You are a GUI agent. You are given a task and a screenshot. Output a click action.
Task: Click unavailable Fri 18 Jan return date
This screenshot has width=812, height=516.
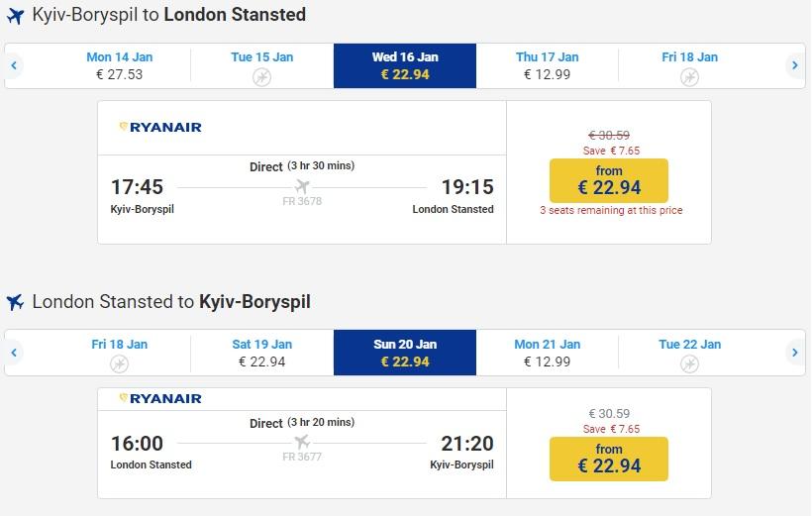[120, 354]
